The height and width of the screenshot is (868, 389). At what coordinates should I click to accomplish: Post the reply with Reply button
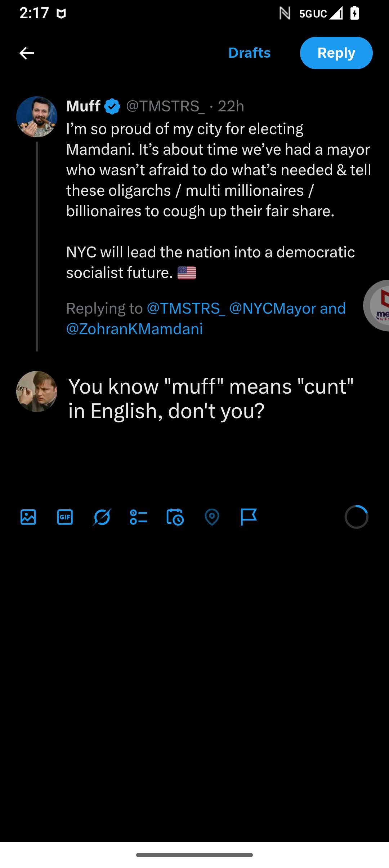click(x=336, y=53)
